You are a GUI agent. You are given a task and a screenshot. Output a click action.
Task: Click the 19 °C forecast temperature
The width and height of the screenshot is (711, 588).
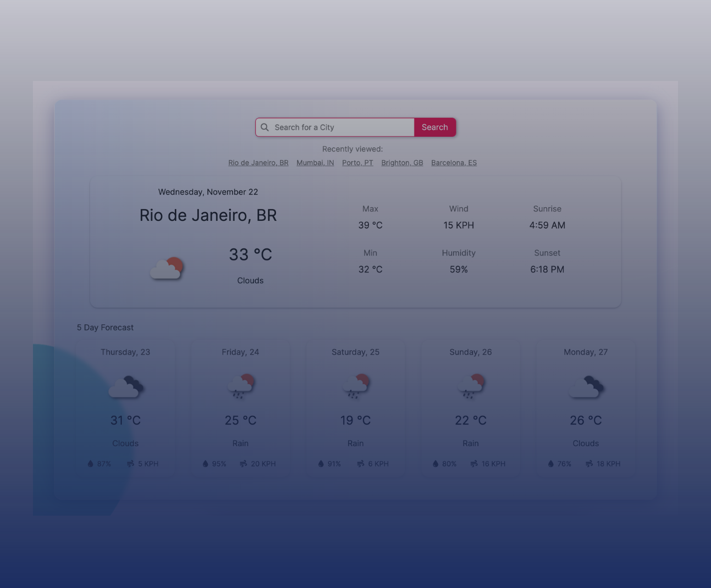pos(356,420)
